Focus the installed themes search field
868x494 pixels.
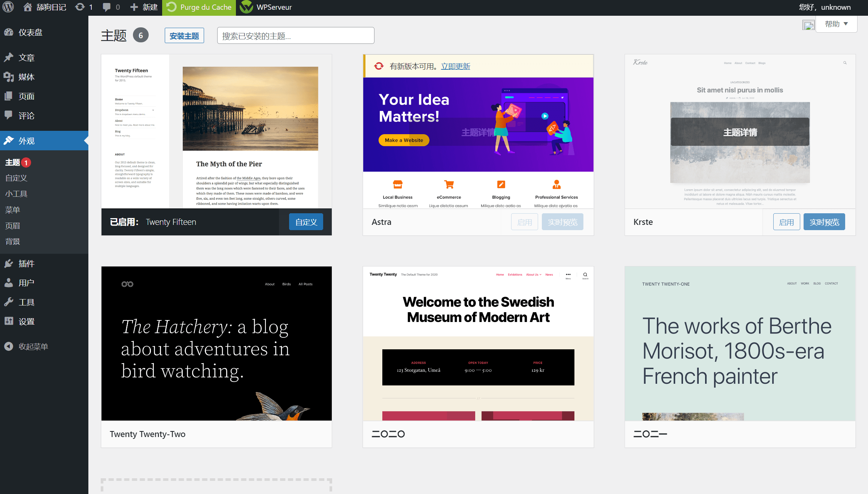[295, 36]
